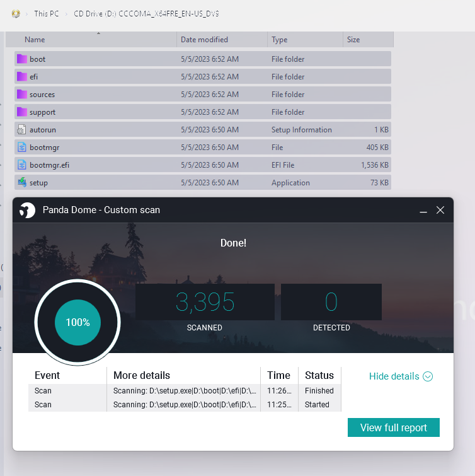Select the efi folder name
Image resolution: width=475 pixels, height=476 pixels.
[x=33, y=77]
